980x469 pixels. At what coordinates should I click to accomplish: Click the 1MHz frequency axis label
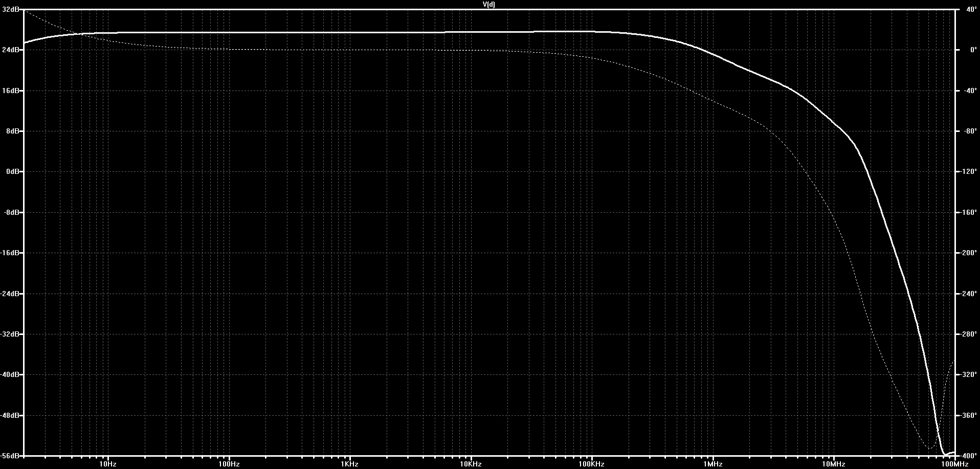point(712,464)
